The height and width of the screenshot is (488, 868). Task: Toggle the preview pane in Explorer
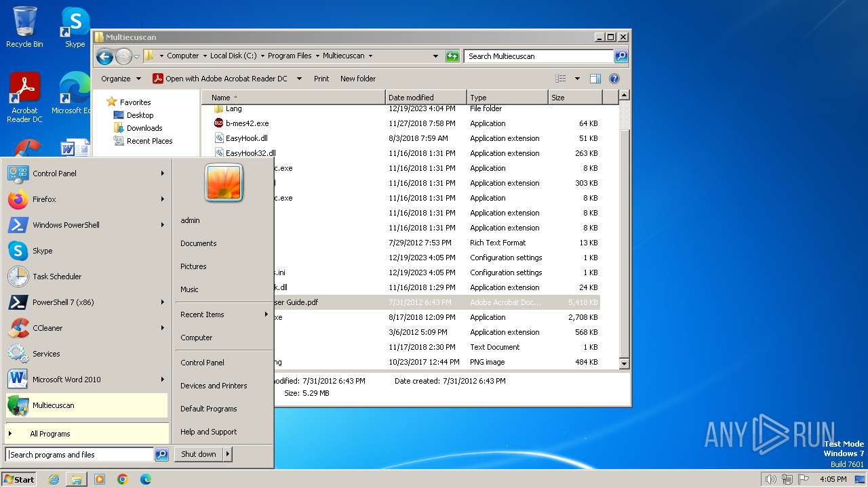[x=595, y=79]
